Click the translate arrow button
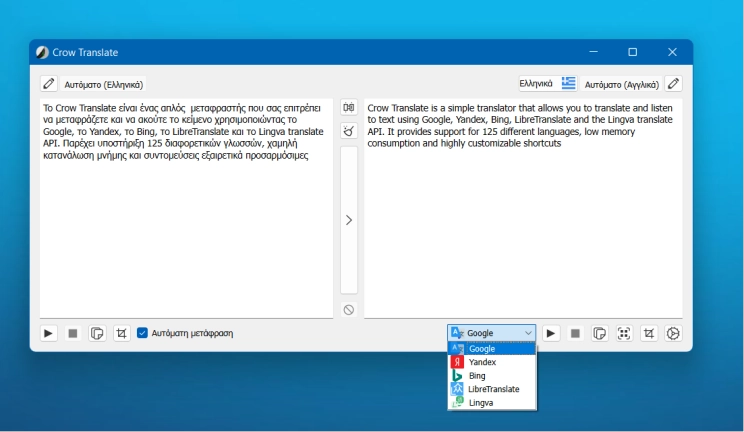 coord(349,220)
